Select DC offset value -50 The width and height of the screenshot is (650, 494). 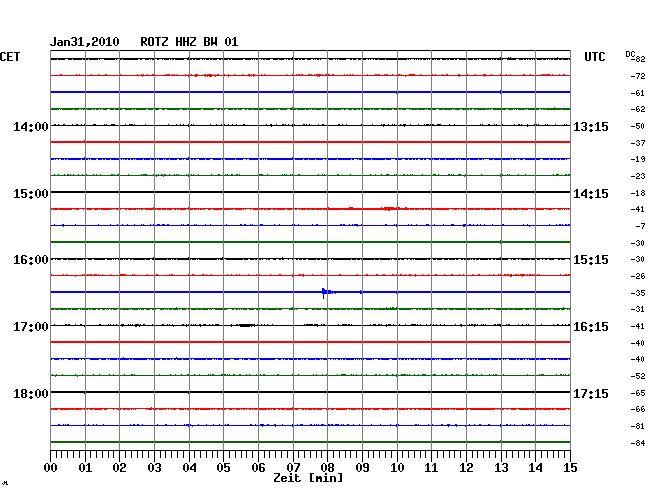pyautogui.click(x=638, y=126)
